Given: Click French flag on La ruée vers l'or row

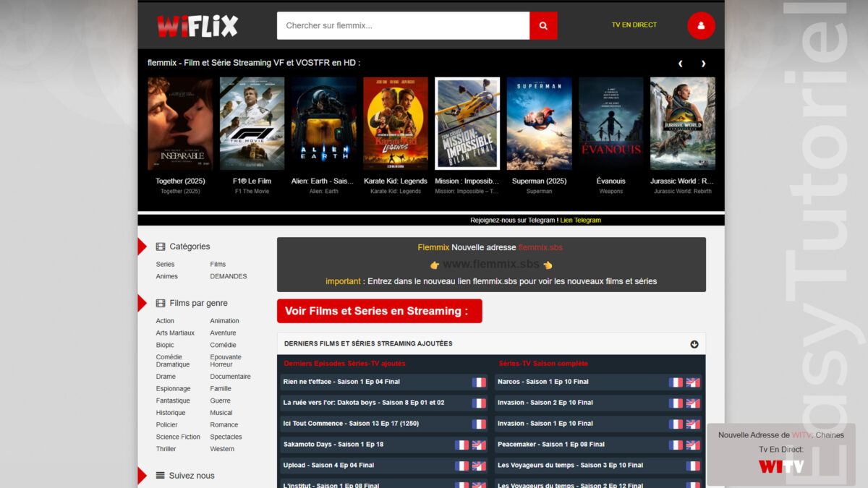Looking at the screenshot, I should [479, 403].
